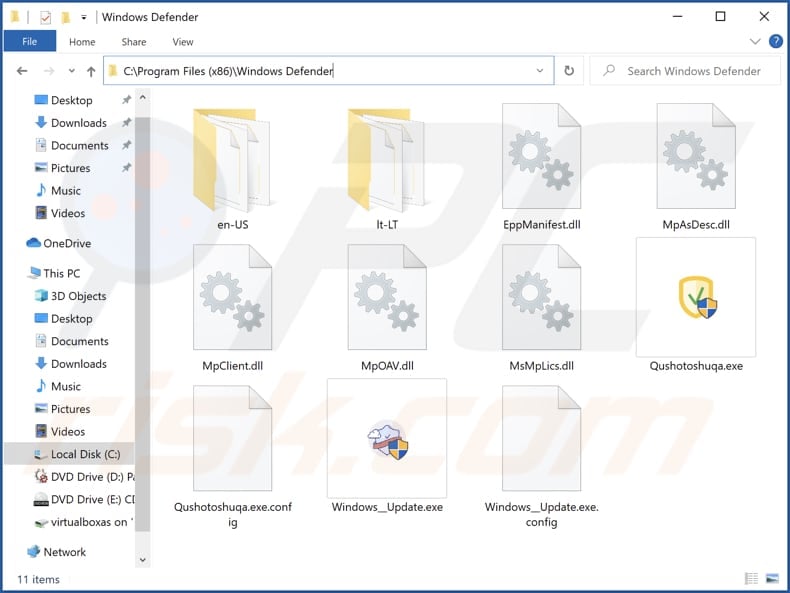
Task: Click the Properties quick access toolbar icon
Action: [x=45, y=18]
